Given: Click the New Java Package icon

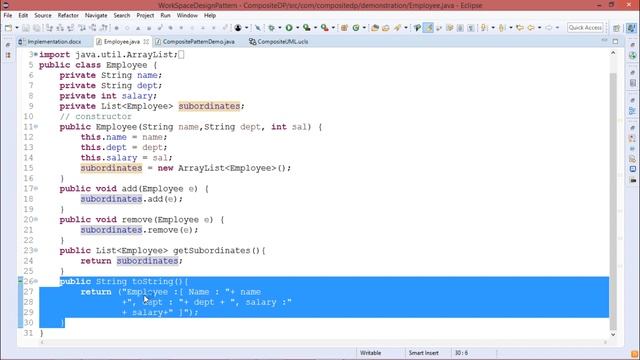Looking at the screenshot, I should (x=344, y=28).
